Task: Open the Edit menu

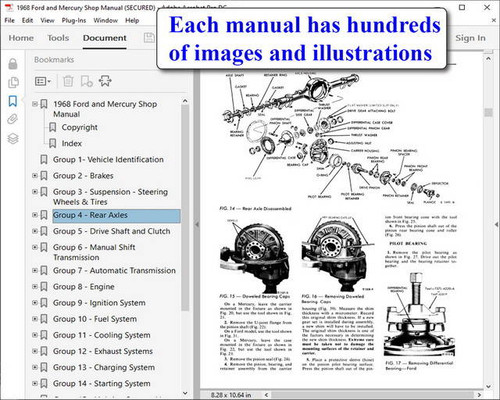Action: pyautogui.click(x=27, y=20)
